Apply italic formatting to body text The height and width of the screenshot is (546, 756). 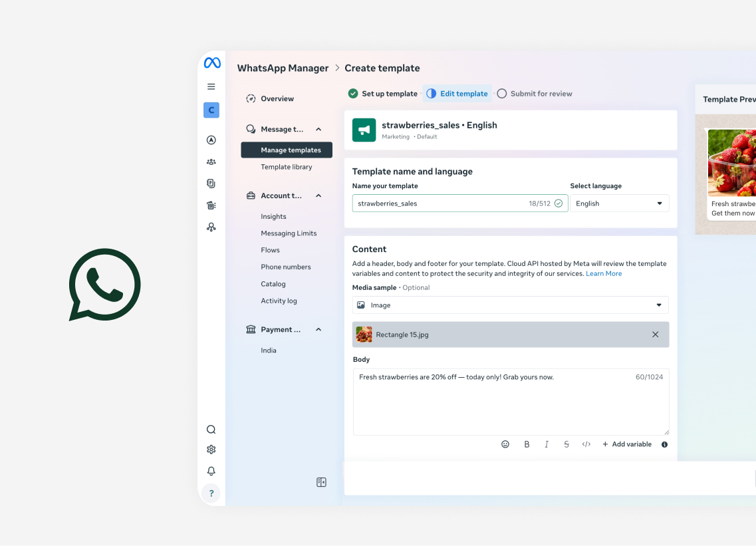[547, 444]
